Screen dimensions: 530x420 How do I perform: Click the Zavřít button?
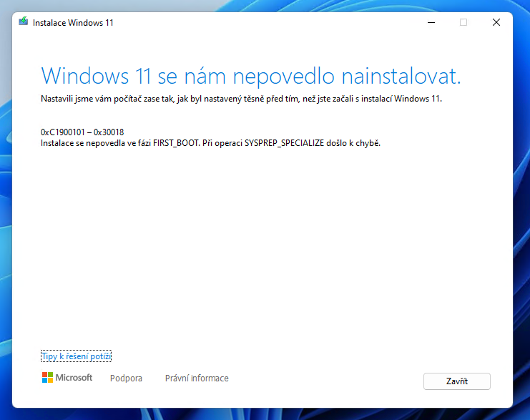coord(456,381)
